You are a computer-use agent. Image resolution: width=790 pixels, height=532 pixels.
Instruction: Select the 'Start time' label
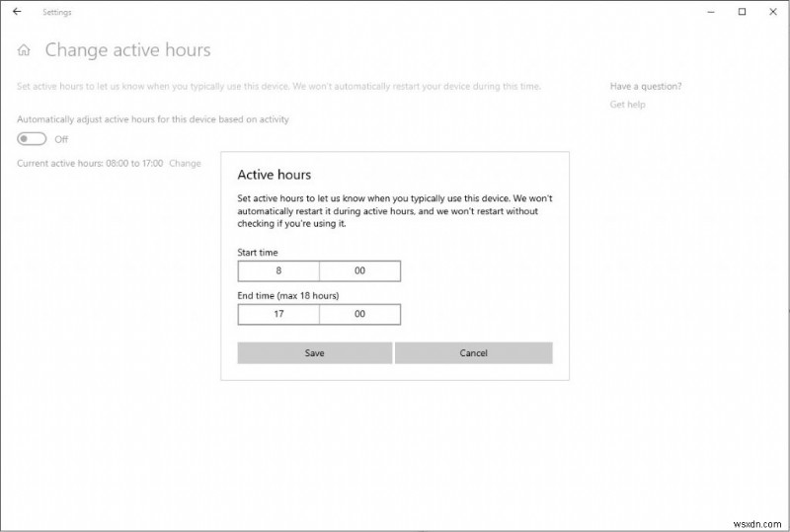[258, 253]
